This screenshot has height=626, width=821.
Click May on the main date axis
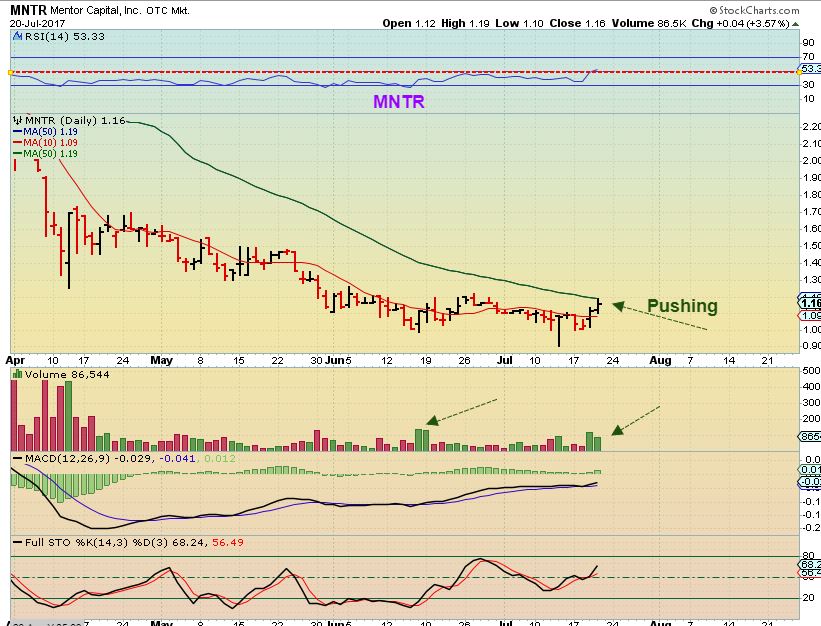(161, 360)
